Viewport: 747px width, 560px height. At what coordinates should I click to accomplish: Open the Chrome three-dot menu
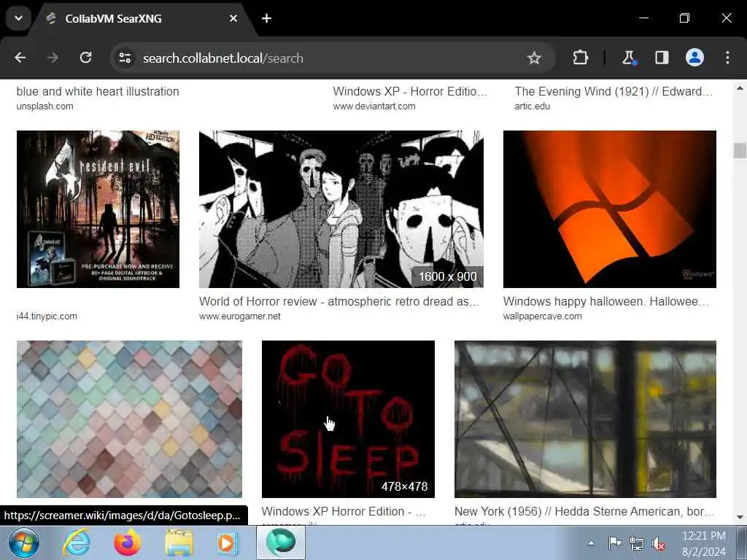tap(727, 58)
